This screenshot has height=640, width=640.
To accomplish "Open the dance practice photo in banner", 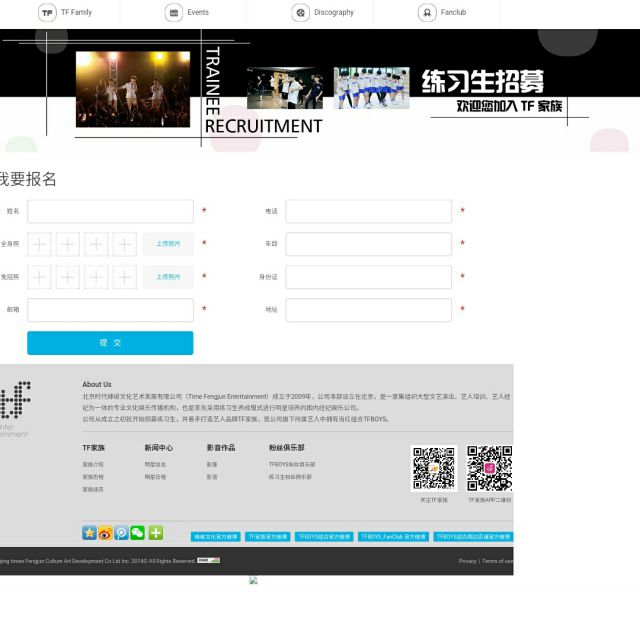I will [x=285, y=88].
